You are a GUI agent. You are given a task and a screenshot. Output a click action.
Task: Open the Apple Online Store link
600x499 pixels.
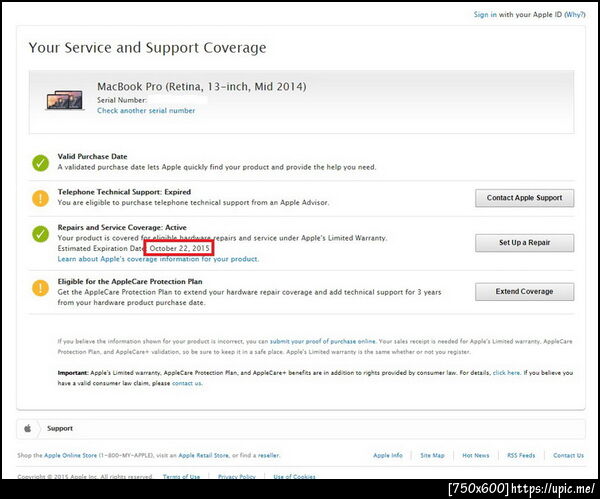pyautogui.click(x=70, y=455)
